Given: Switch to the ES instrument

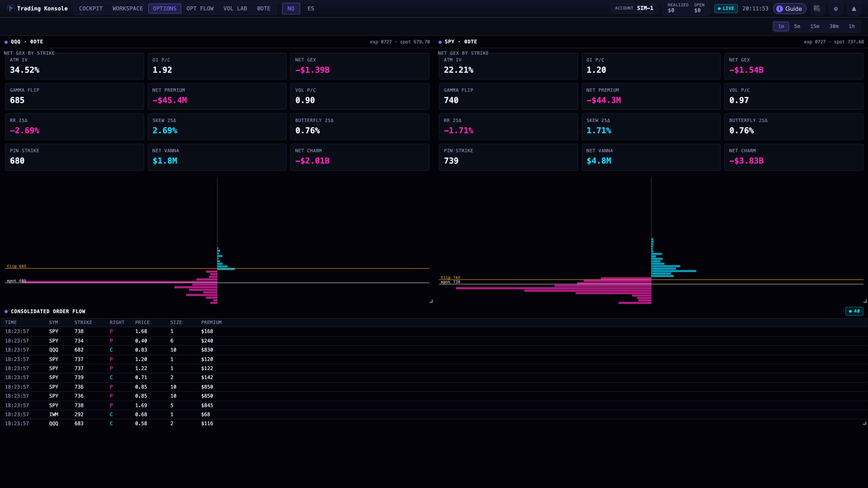Looking at the screenshot, I should click(x=311, y=8).
